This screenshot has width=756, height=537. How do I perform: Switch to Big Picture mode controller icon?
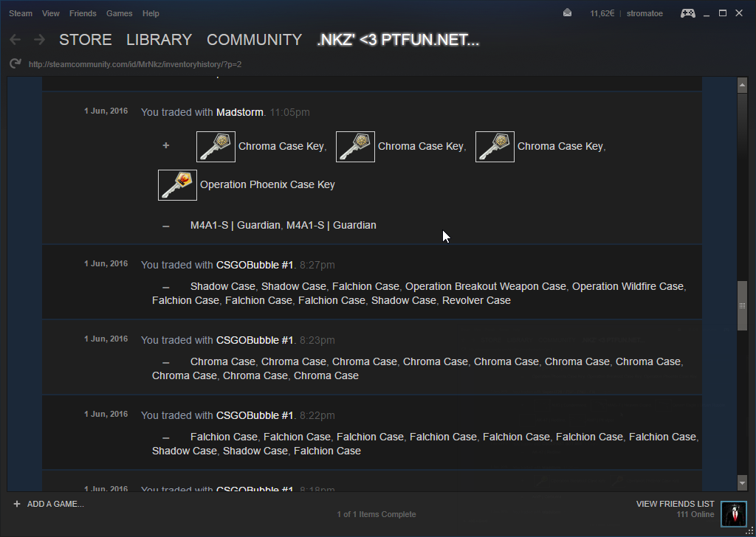[687, 13]
